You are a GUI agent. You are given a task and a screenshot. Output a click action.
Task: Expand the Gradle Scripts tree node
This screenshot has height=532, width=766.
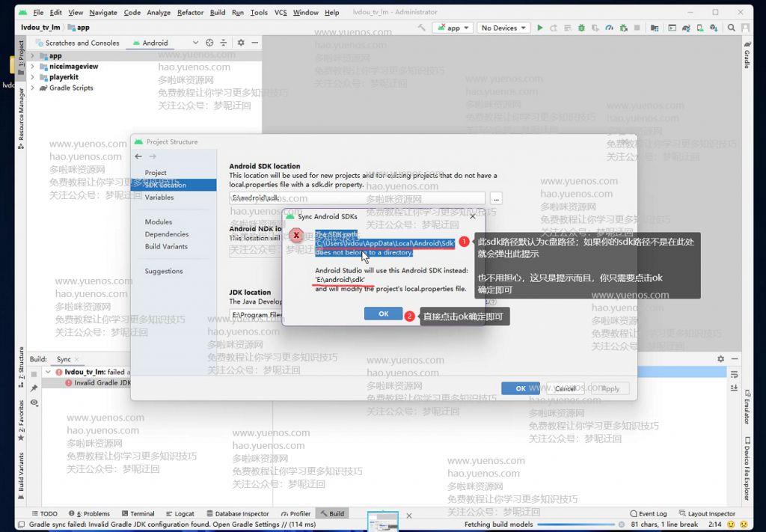coord(31,88)
